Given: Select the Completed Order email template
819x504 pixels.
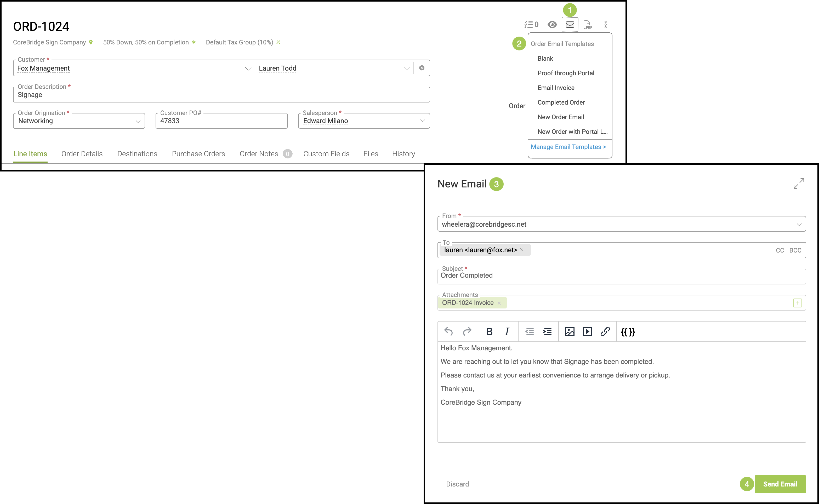Looking at the screenshot, I should tap(561, 102).
